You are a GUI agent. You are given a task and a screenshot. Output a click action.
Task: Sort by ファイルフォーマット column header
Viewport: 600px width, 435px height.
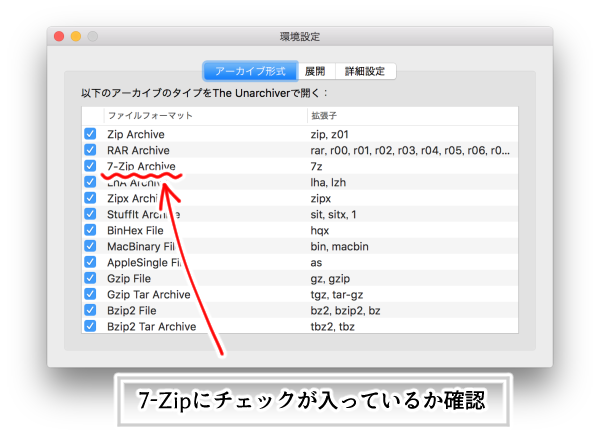click(150, 116)
